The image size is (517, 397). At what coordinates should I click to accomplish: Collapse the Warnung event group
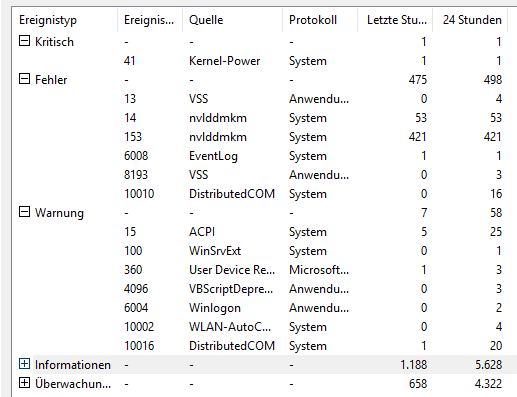click(24, 212)
